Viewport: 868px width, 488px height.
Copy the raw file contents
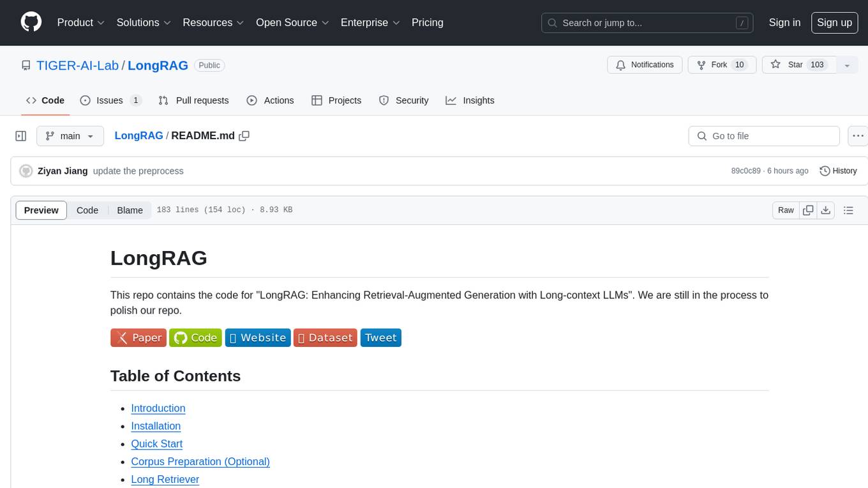[808, 210]
